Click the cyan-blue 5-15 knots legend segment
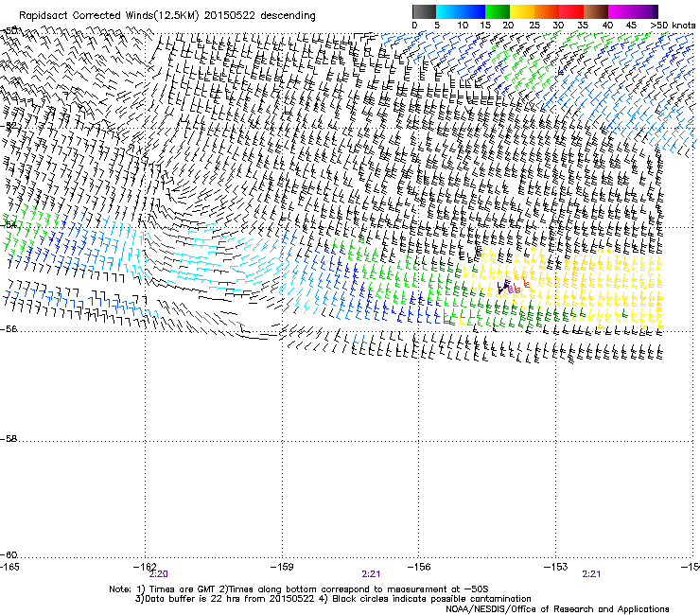This screenshot has height=615, width=700. tap(461, 11)
